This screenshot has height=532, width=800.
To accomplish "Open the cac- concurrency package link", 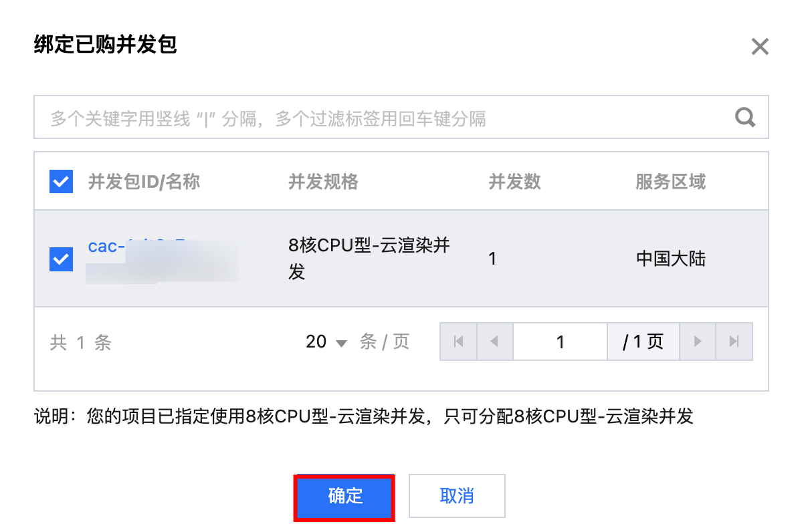I will click(x=107, y=247).
